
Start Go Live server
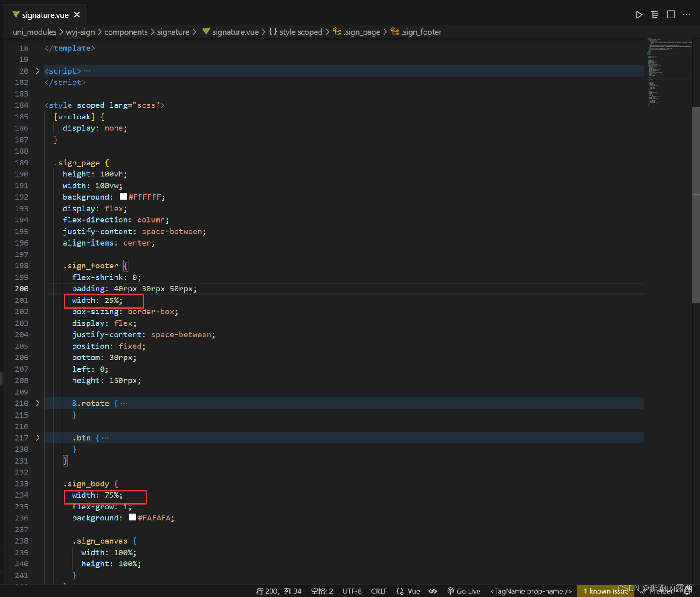(x=464, y=591)
